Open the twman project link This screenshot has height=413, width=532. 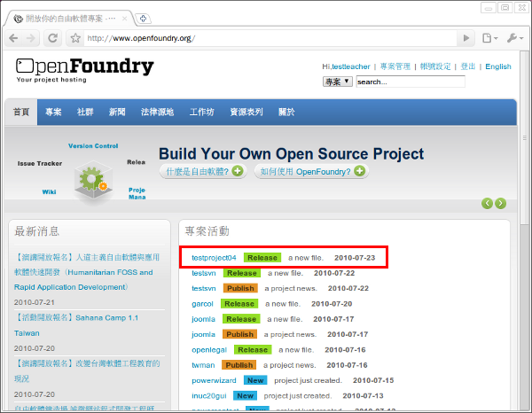pos(203,365)
